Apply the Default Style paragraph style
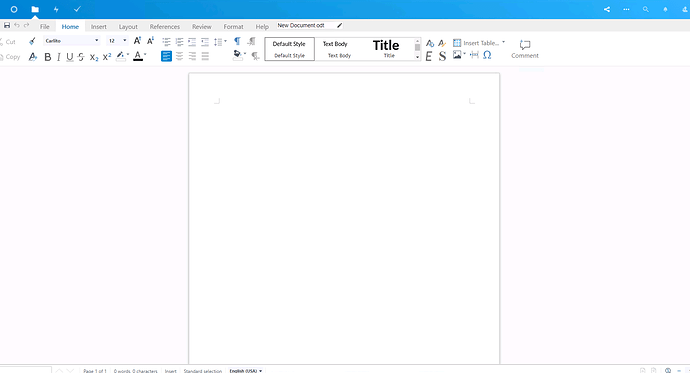Screen dimensions: 690x373 289,49
